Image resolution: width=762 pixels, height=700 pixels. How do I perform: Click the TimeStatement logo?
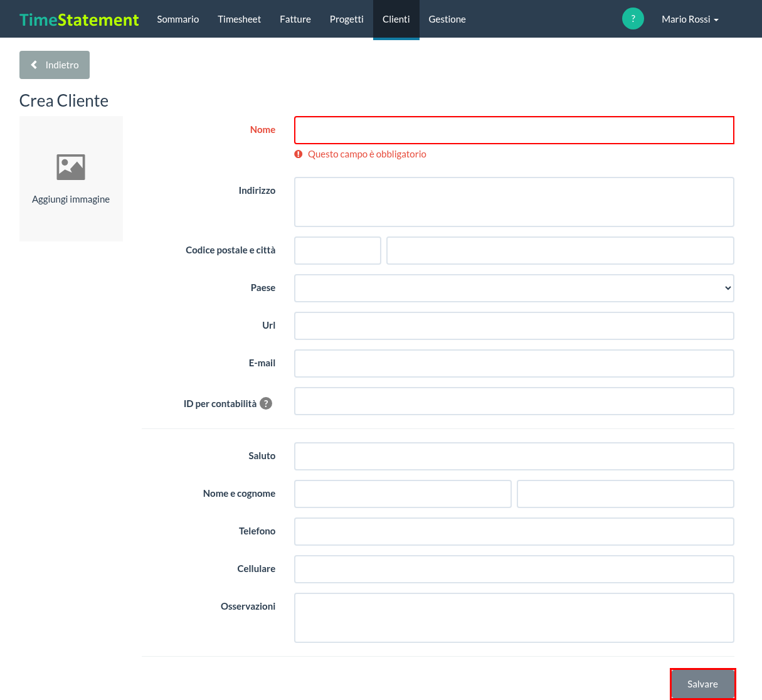click(x=79, y=19)
